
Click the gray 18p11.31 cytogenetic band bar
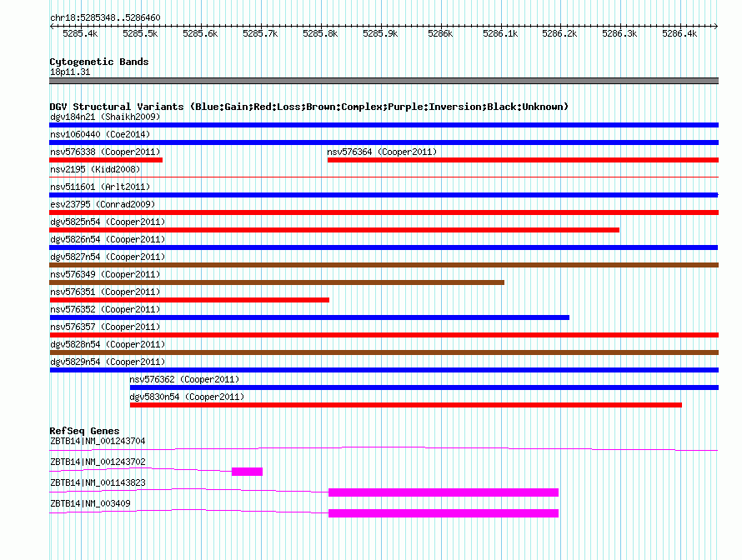[x=384, y=81]
